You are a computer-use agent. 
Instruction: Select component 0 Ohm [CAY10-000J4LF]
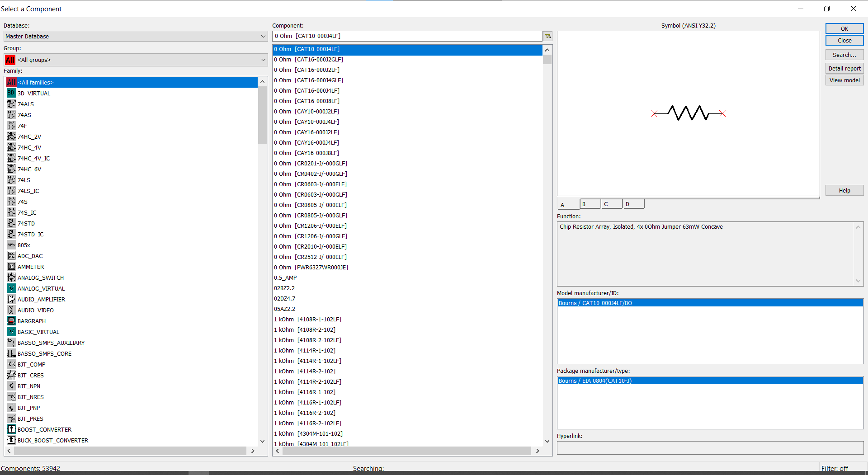tap(407, 122)
